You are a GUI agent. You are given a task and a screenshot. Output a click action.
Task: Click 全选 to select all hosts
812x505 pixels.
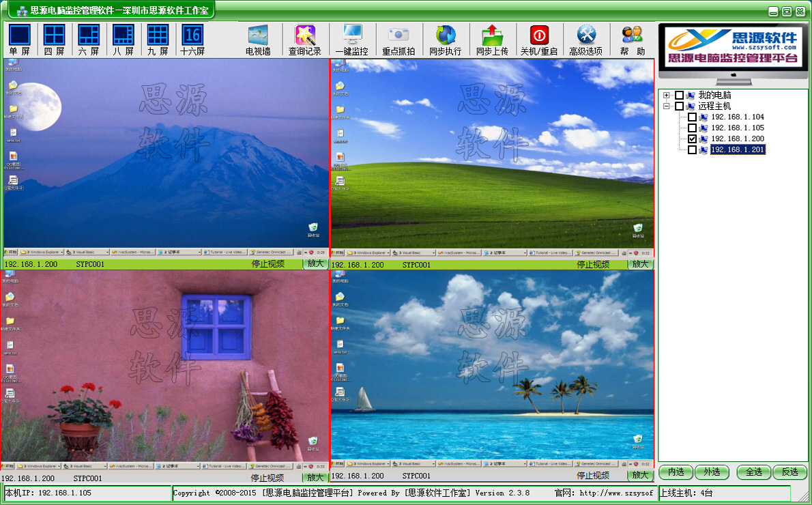click(x=753, y=472)
